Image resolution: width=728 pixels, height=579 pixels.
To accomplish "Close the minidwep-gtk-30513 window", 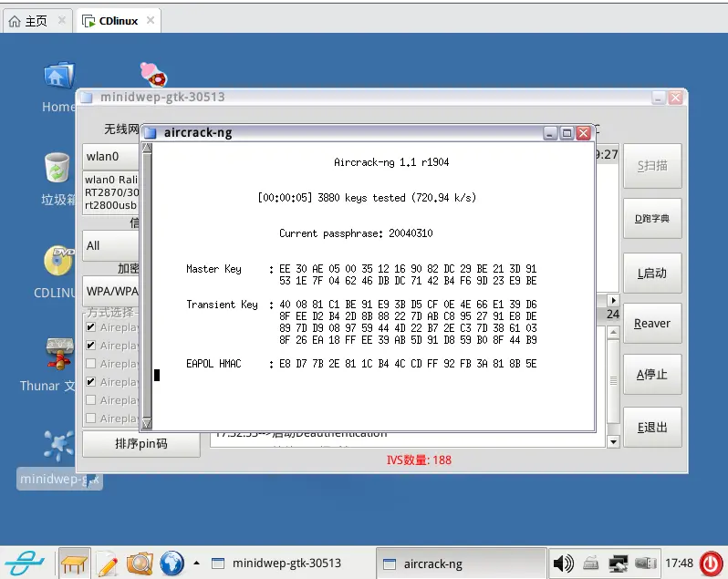I will [x=675, y=98].
